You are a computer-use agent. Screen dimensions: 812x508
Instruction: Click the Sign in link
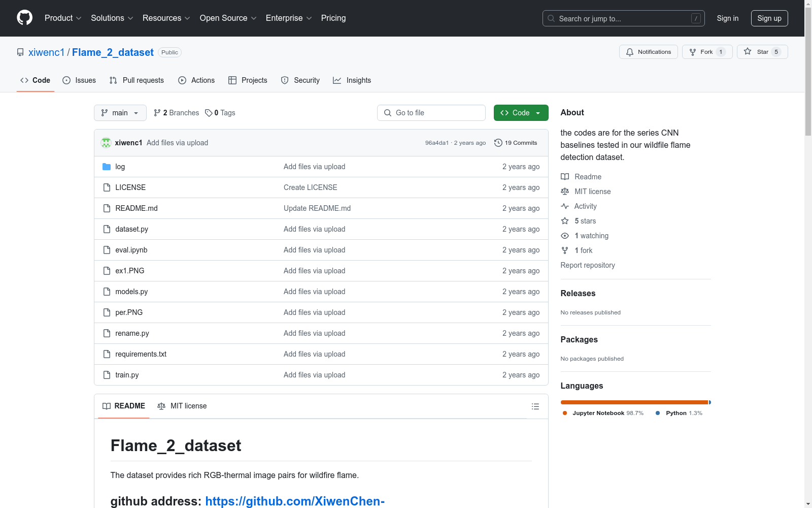click(x=728, y=18)
